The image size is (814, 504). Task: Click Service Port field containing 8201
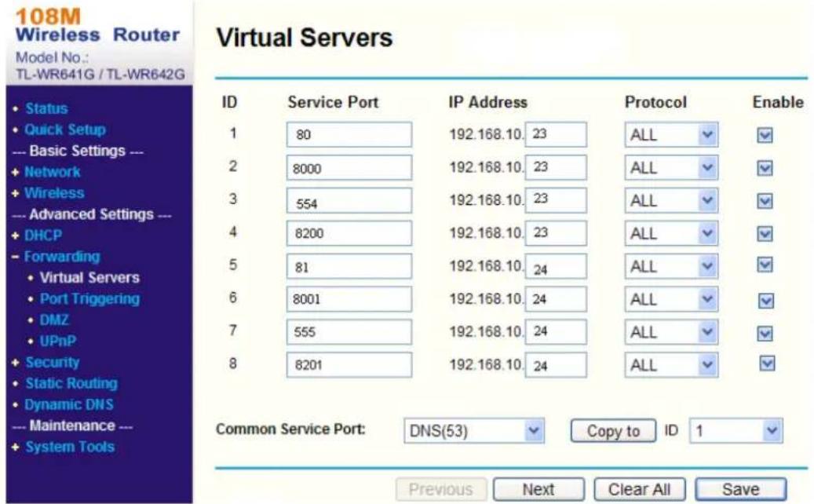click(x=349, y=365)
